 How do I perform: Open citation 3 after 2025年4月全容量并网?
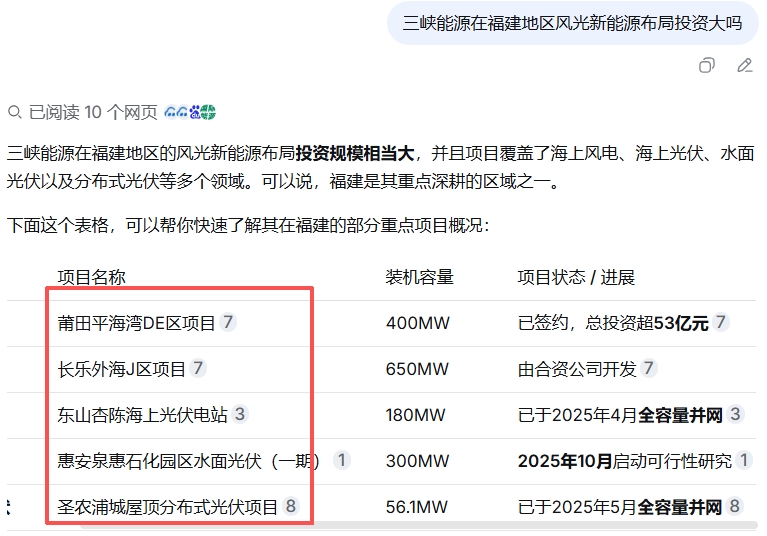(735, 414)
